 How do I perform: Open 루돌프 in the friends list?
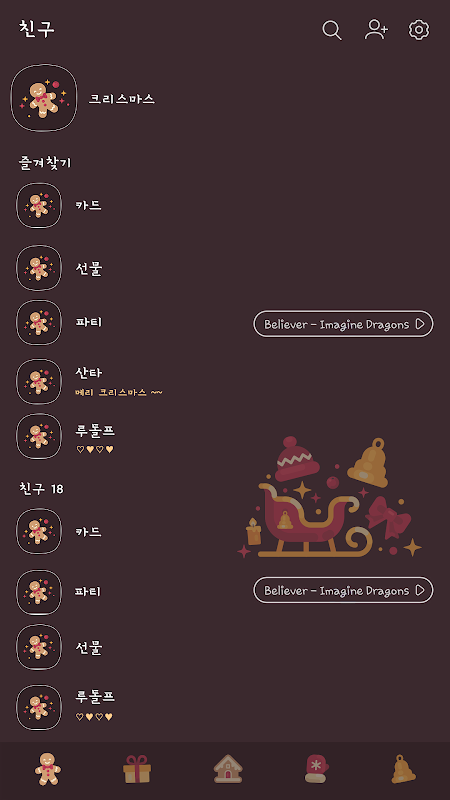click(225, 707)
